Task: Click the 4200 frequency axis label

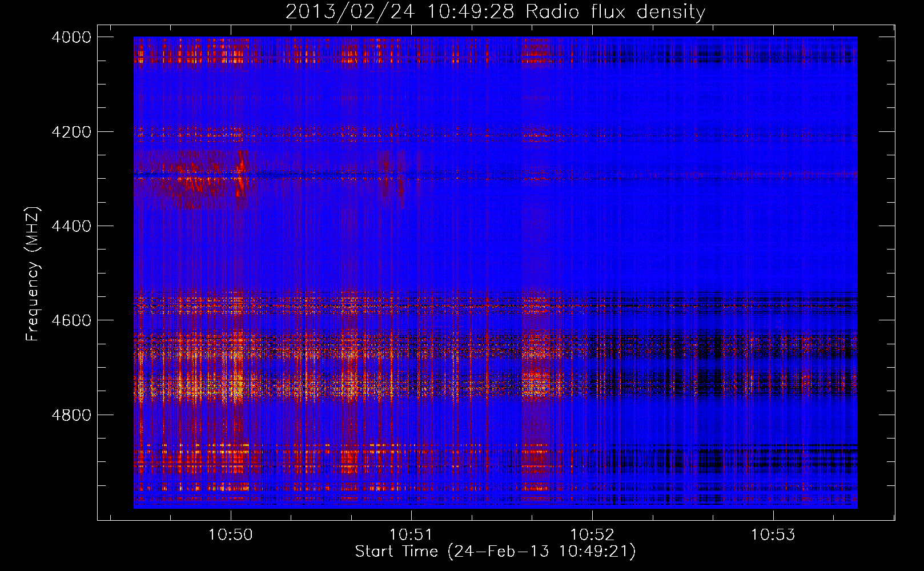Action: pos(71,132)
